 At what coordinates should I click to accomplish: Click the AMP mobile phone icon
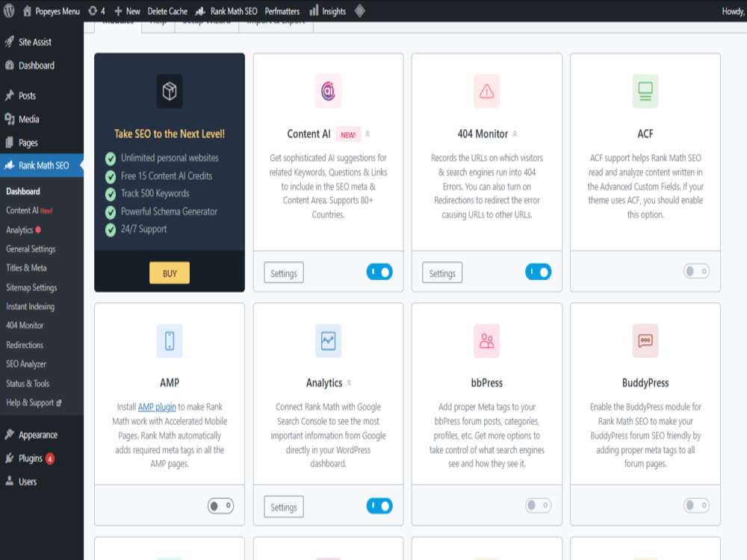[170, 340]
